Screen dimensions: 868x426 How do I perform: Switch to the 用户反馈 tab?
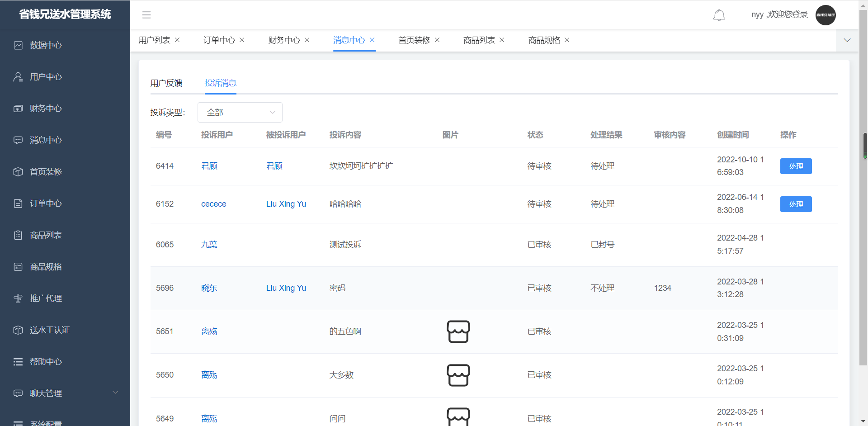coord(166,83)
